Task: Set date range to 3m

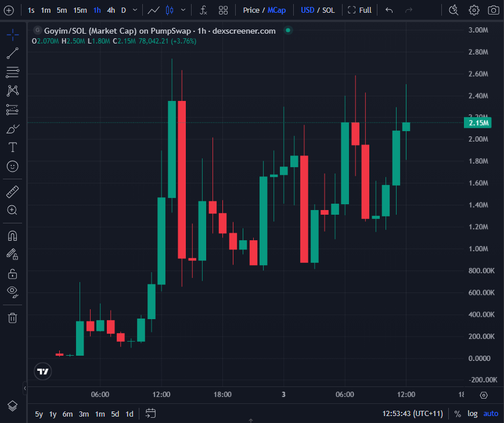Action: click(x=84, y=414)
